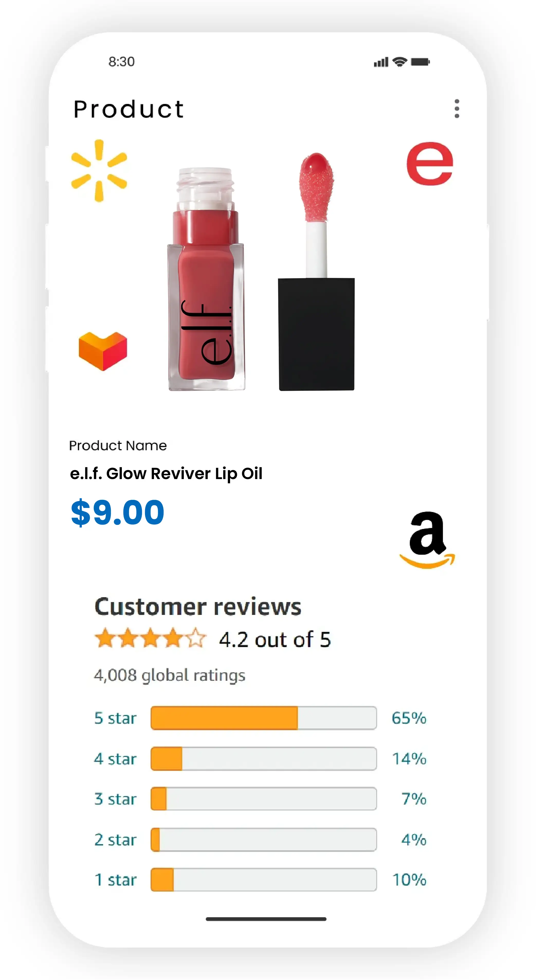
Task: Click the 1 star rating link
Action: (115, 880)
